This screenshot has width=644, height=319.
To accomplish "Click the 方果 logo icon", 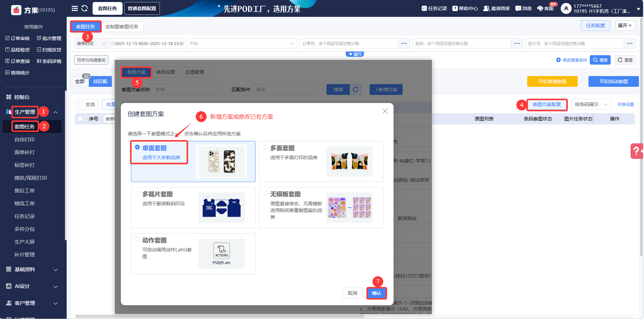I will (16, 10).
